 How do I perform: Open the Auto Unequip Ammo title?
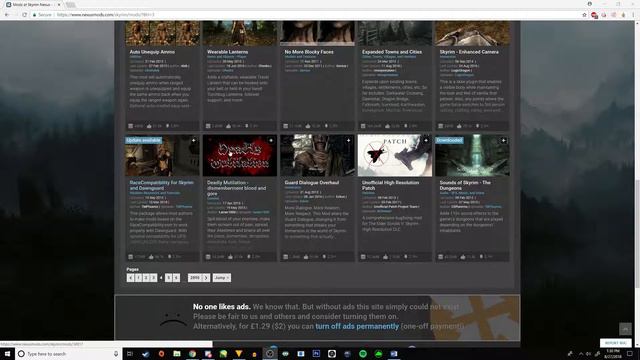pyautogui.click(x=152, y=52)
